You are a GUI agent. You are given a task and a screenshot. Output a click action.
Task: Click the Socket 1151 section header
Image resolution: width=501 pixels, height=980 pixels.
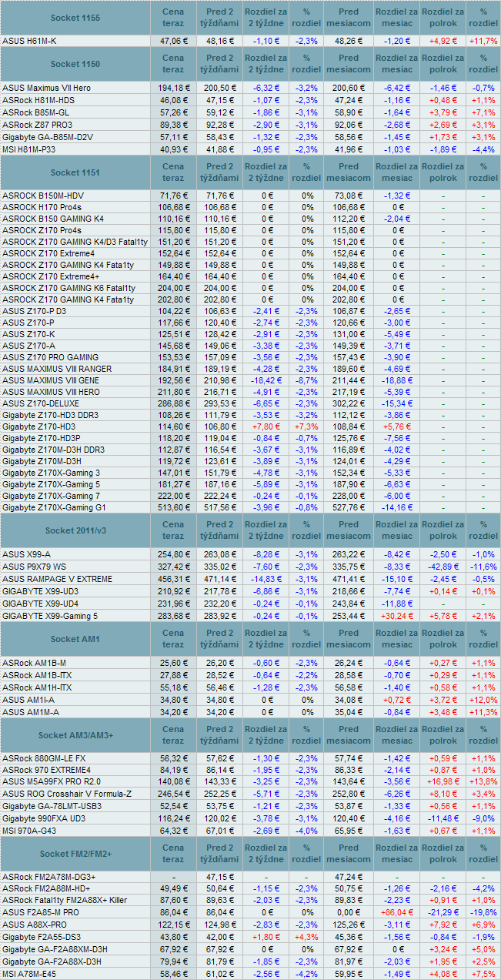[x=75, y=172]
